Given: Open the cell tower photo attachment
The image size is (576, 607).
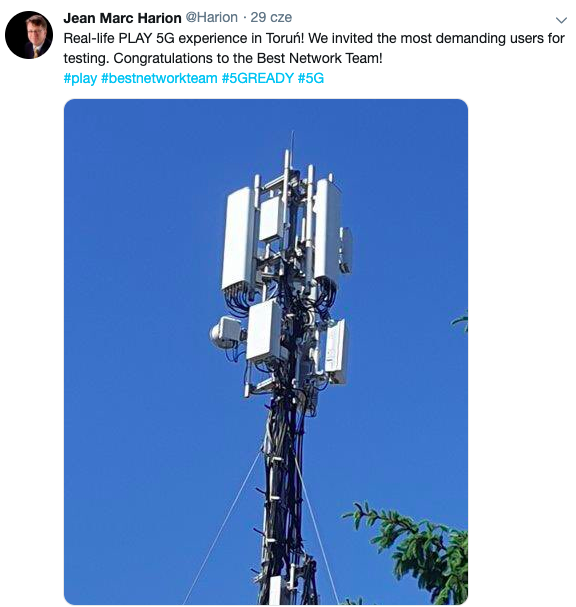Looking at the screenshot, I should (266, 352).
